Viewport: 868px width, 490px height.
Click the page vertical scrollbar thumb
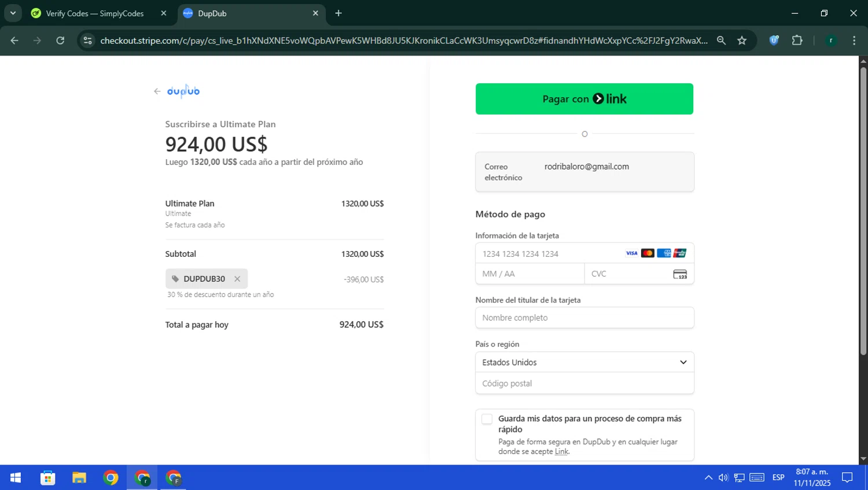click(x=863, y=211)
